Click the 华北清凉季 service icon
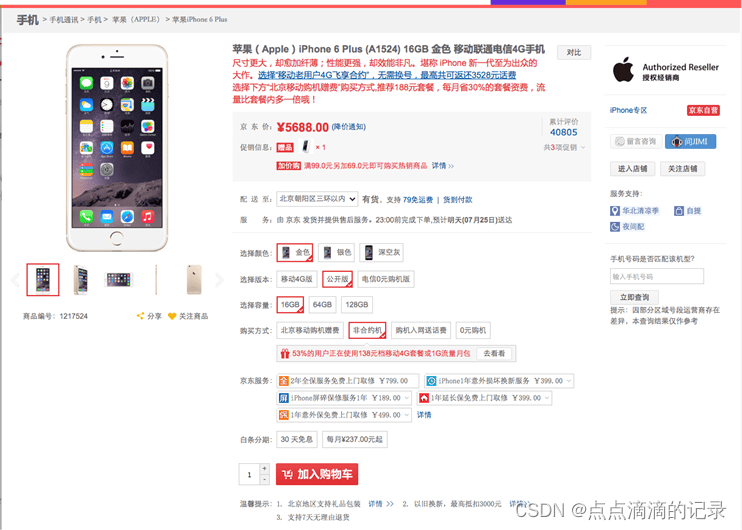Image resolution: width=742 pixels, height=530 pixels. point(615,211)
